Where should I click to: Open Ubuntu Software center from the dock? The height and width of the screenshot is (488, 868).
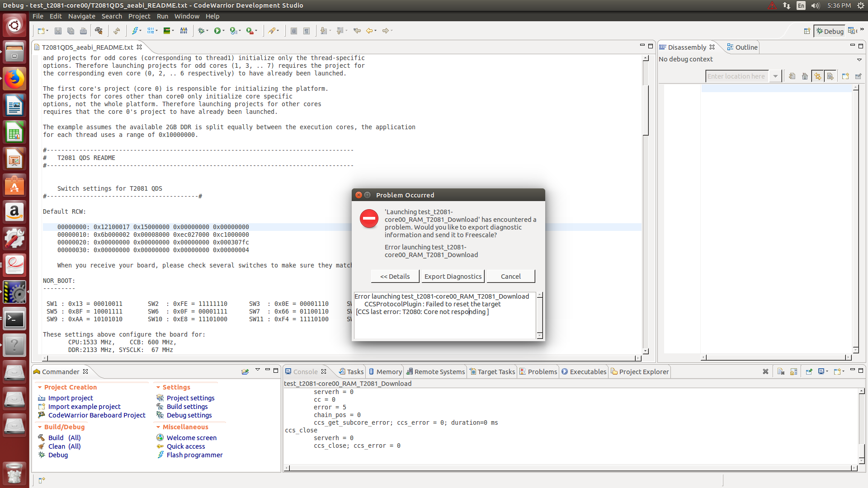coord(14,186)
